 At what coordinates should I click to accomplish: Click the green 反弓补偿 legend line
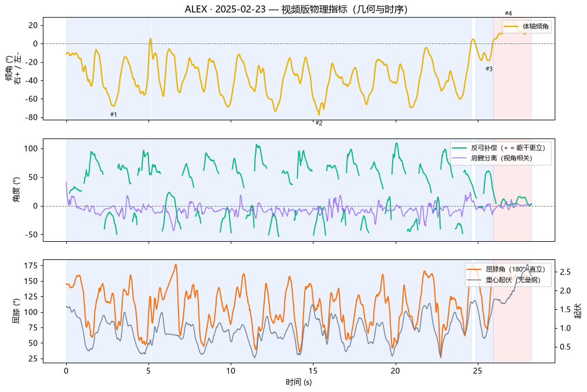pyautogui.click(x=459, y=148)
